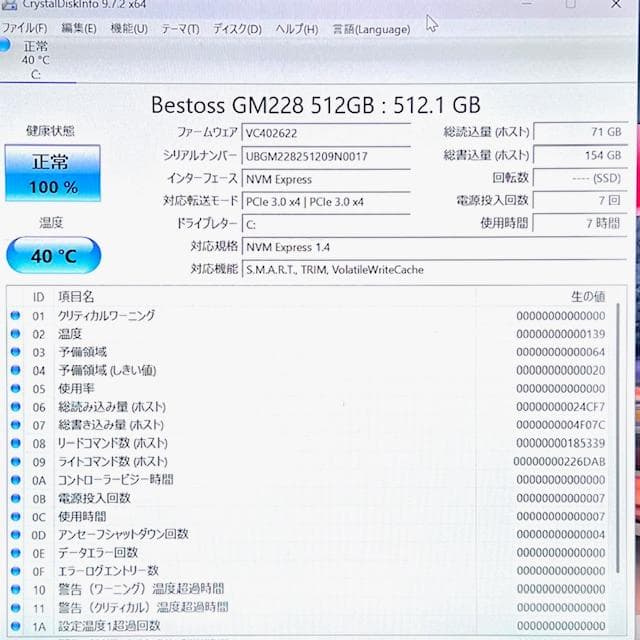Click the serial number field UBGM228251209N0017
The width and height of the screenshot is (640, 640).
coord(326,156)
